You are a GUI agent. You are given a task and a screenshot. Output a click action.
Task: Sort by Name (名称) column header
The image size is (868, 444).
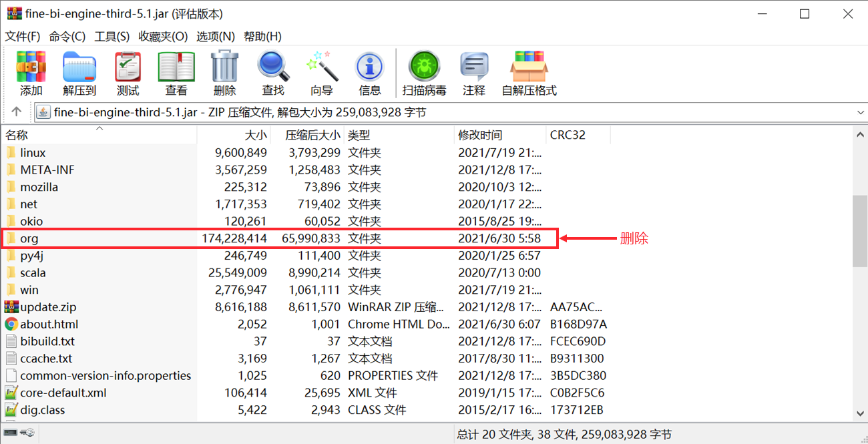[99, 135]
